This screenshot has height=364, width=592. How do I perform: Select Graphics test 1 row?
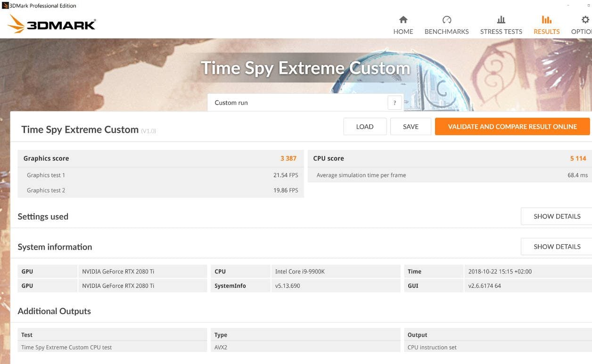pos(161,175)
